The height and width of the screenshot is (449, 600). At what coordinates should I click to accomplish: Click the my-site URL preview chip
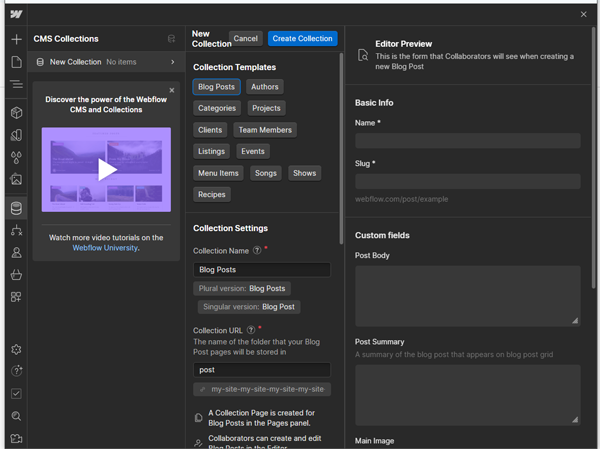(262, 389)
